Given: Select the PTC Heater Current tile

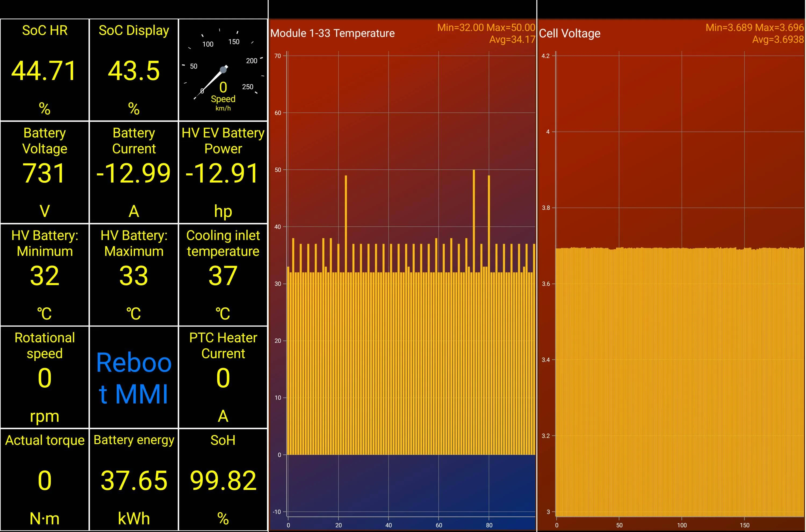Looking at the screenshot, I should (223, 377).
